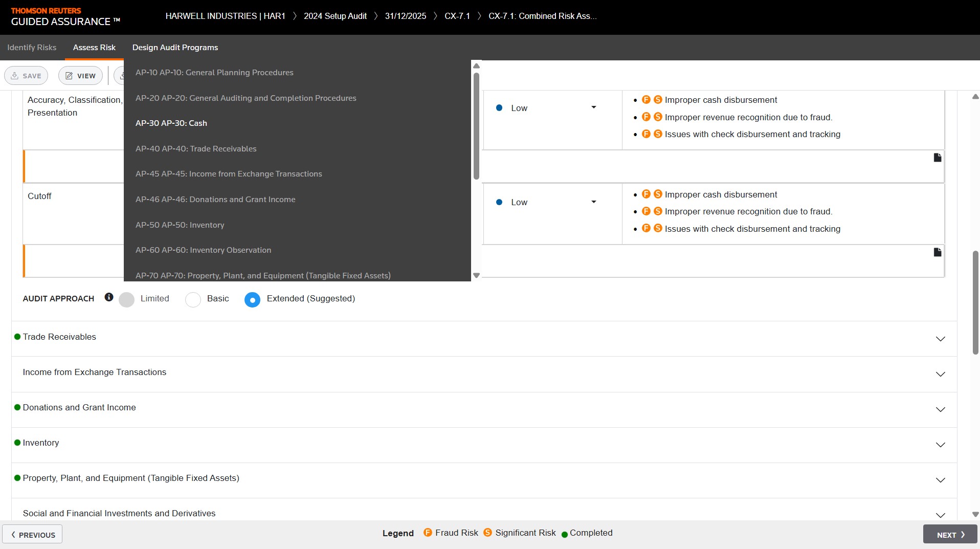
Task: Click fraud risk icon beside Improper cash disbursement
Action: click(646, 100)
